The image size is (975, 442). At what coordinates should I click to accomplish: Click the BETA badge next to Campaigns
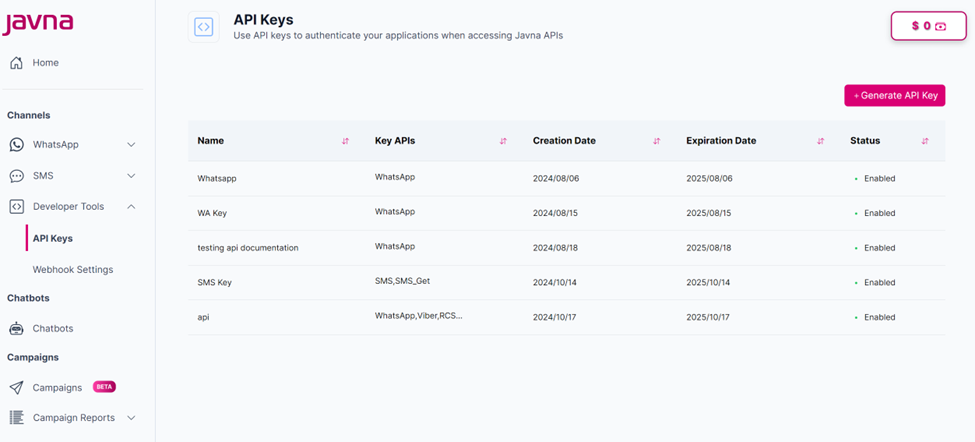click(104, 387)
